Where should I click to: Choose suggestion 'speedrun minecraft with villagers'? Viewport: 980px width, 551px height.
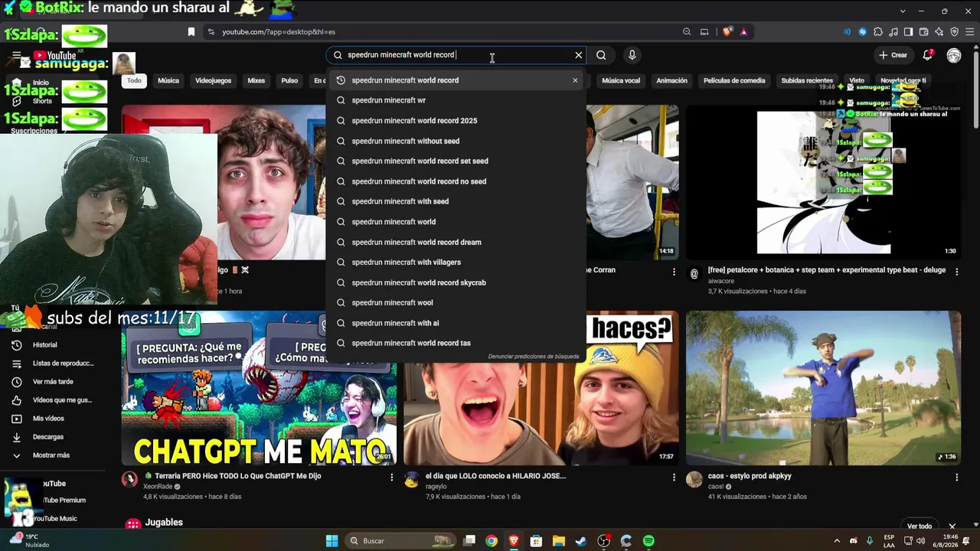pyautogui.click(x=456, y=262)
